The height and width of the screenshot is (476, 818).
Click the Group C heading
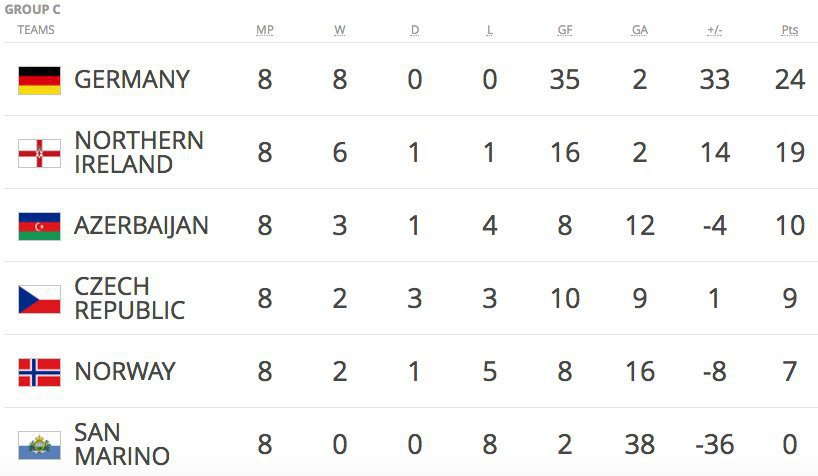click(33, 10)
